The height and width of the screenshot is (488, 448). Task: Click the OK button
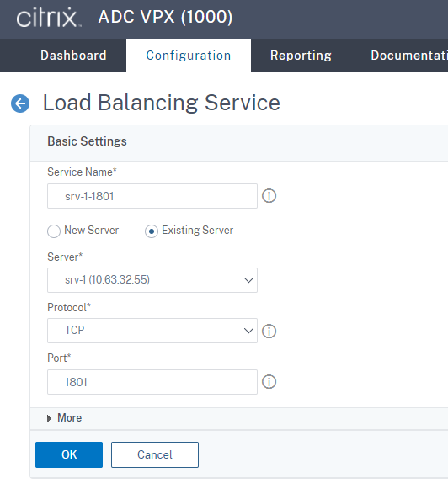point(69,454)
